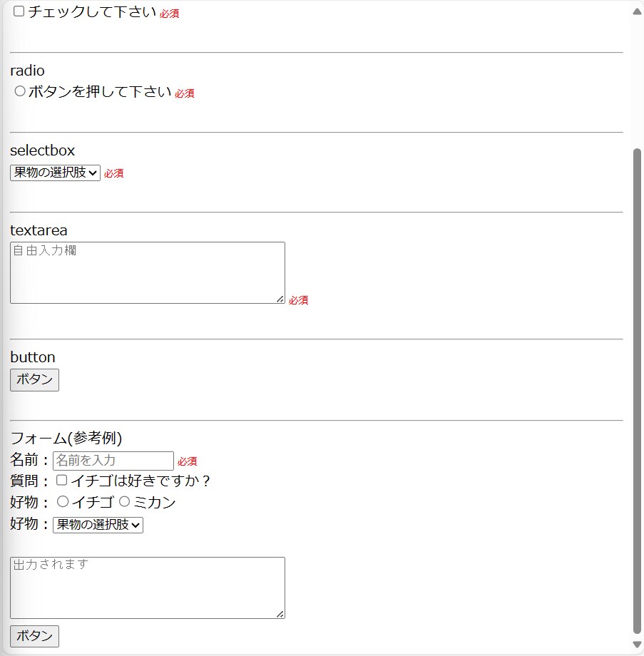Click the ボタン below the output textarea
The image size is (644, 656).
(x=34, y=636)
